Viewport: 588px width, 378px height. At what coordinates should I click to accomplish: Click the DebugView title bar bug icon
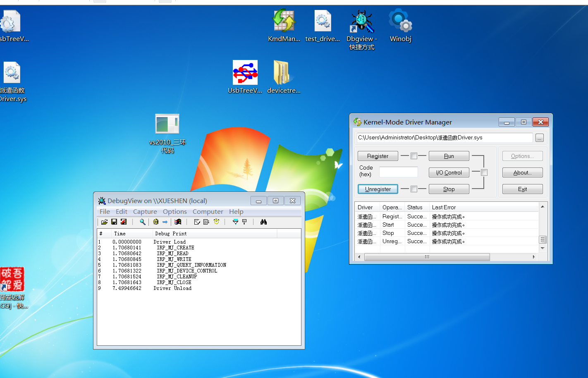tap(102, 201)
